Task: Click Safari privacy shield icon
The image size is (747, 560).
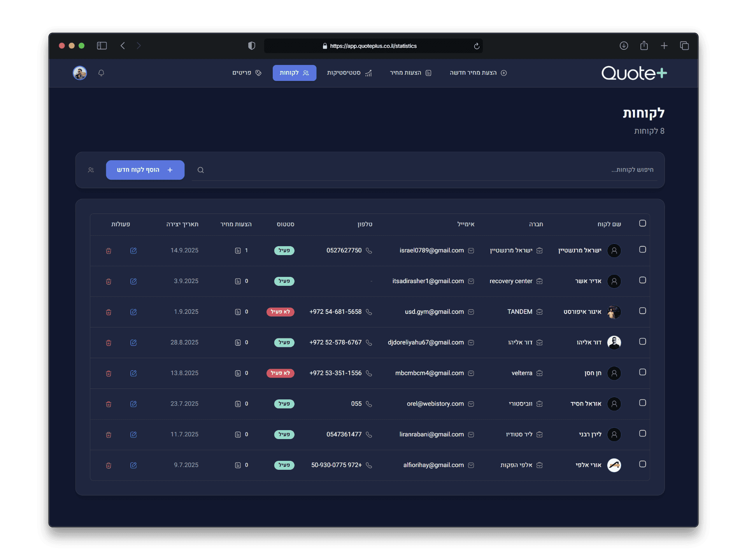Action: pos(252,46)
